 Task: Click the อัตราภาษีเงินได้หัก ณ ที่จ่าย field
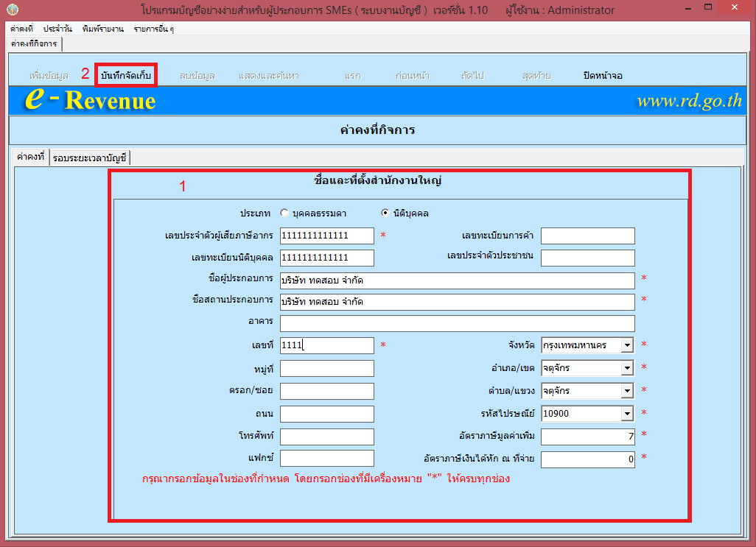(x=588, y=459)
